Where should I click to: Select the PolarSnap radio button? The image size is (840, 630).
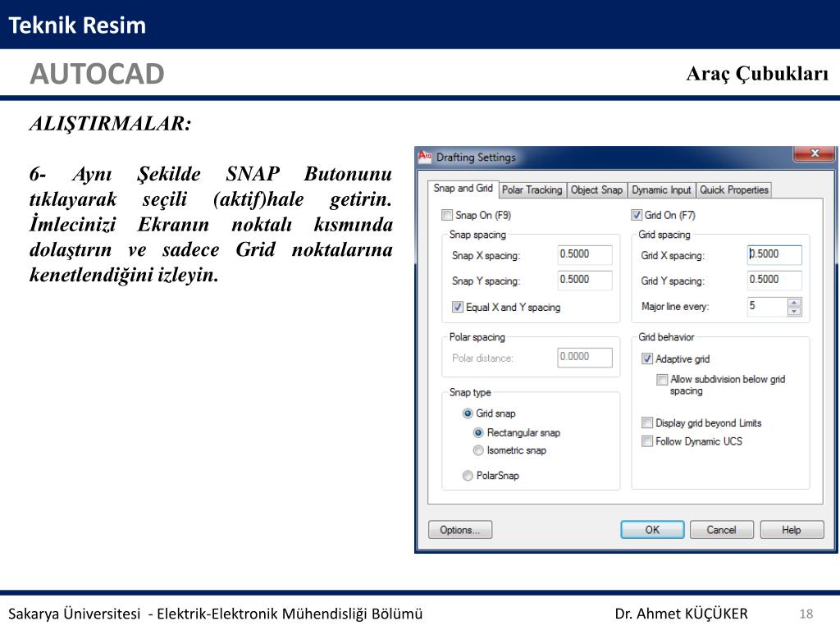click(468, 475)
